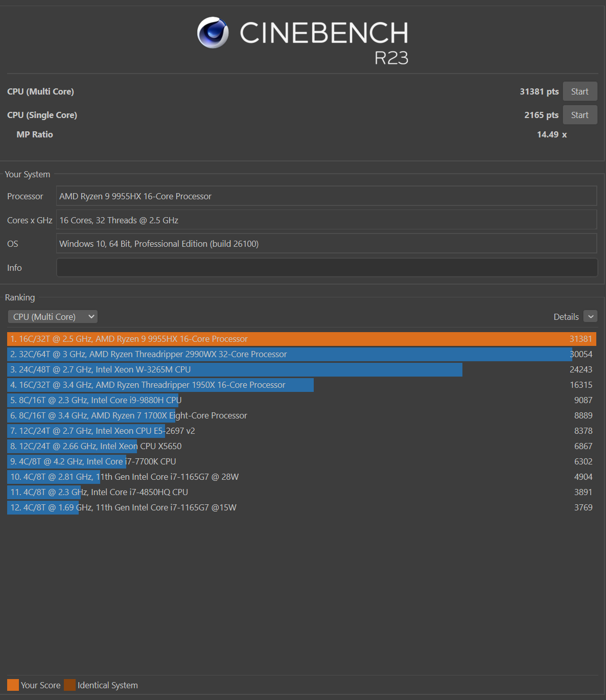The image size is (606, 700).
Task: Click the Details label
Action: (x=566, y=317)
